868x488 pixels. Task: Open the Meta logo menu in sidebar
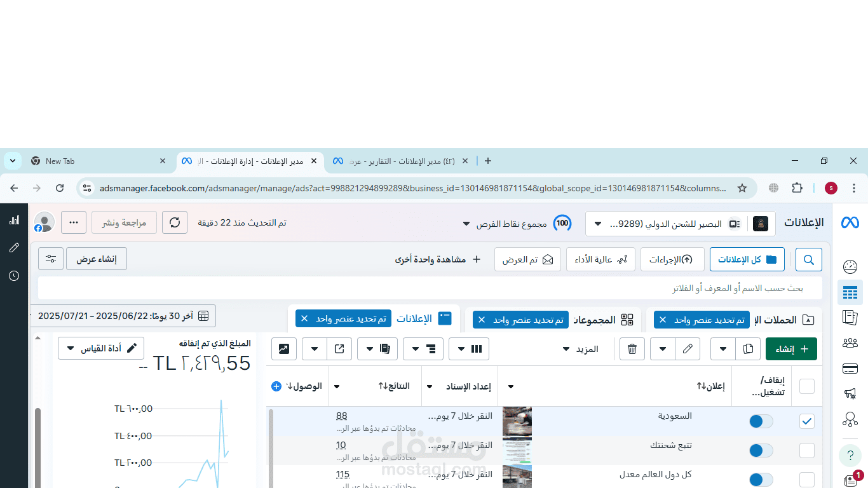pos(850,222)
